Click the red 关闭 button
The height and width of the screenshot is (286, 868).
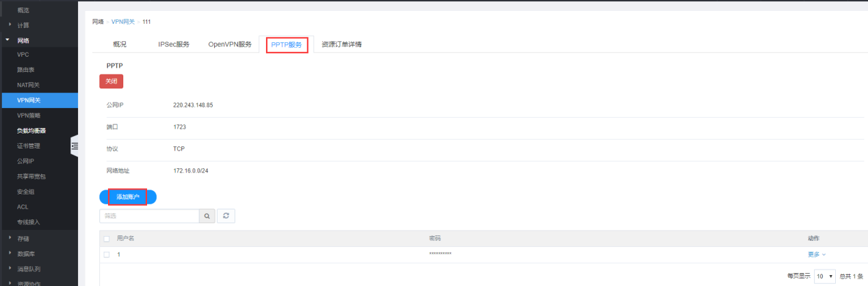point(111,81)
